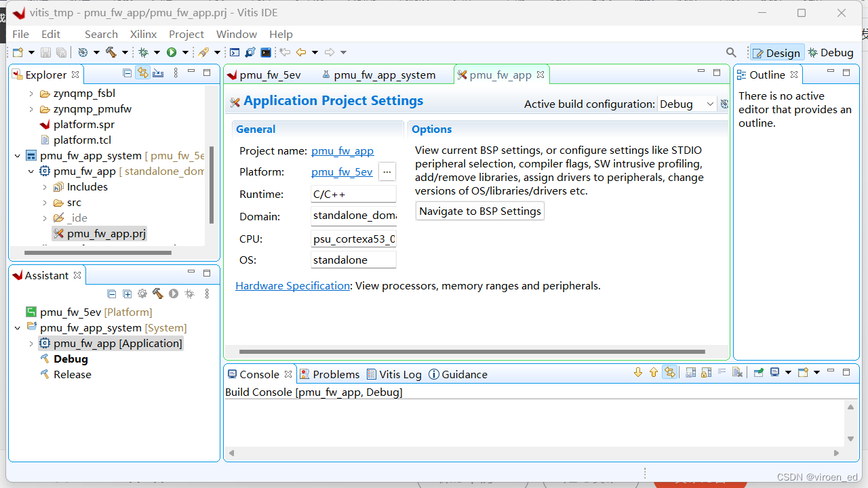Toggle word wrap in the Console view

[722, 372]
